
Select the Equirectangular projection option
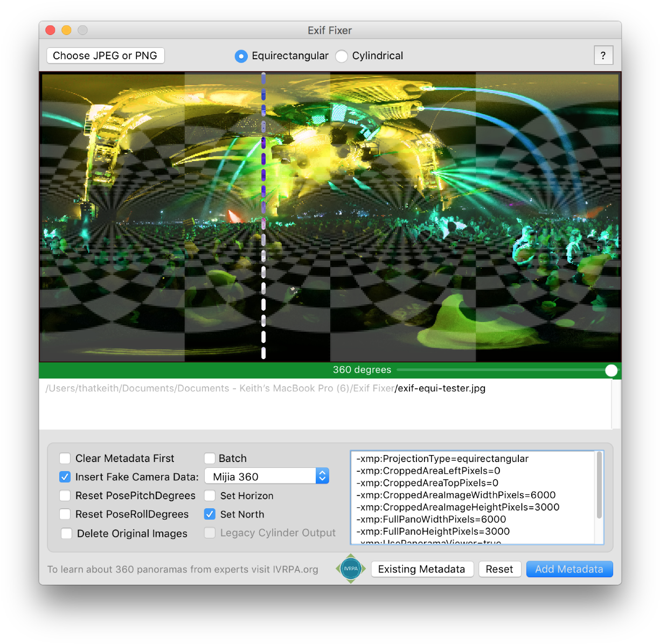(241, 56)
